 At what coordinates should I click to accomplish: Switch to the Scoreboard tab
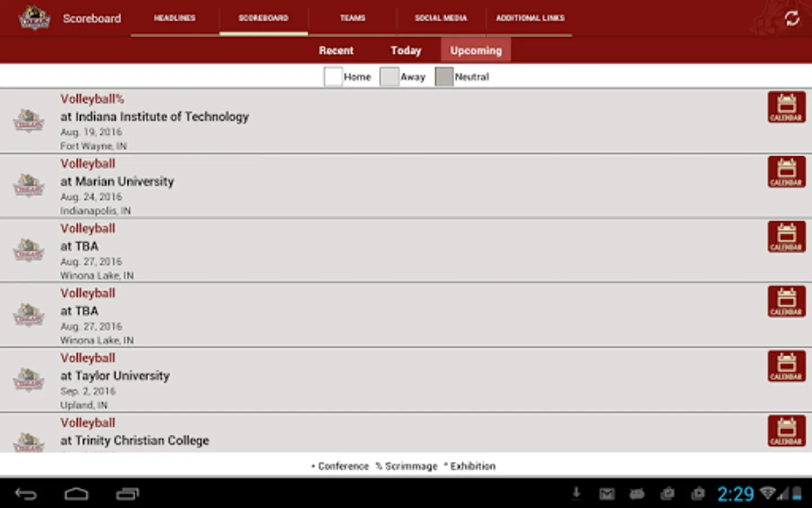pyautogui.click(x=263, y=18)
